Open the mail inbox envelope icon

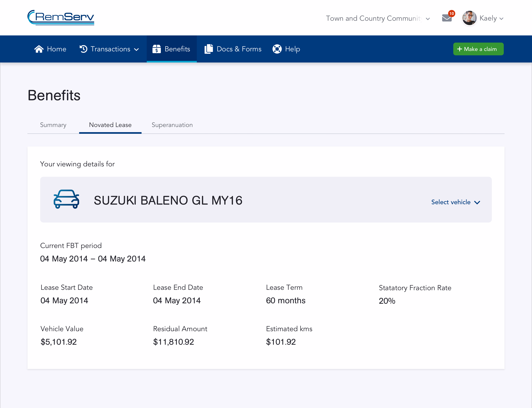pos(446,18)
